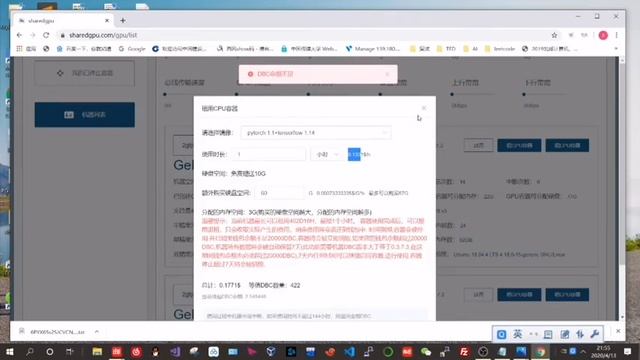Click the white outlined button on first card
The width and height of the screenshot is (640, 360).
478,145
